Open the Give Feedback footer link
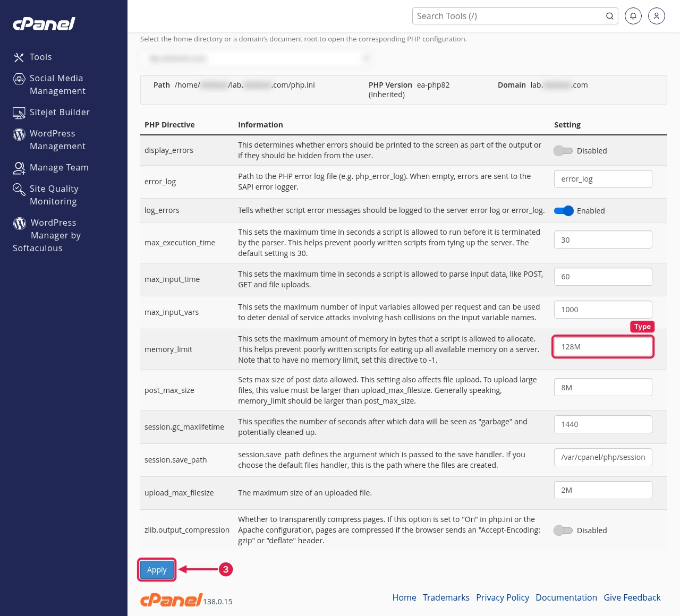 click(632, 597)
